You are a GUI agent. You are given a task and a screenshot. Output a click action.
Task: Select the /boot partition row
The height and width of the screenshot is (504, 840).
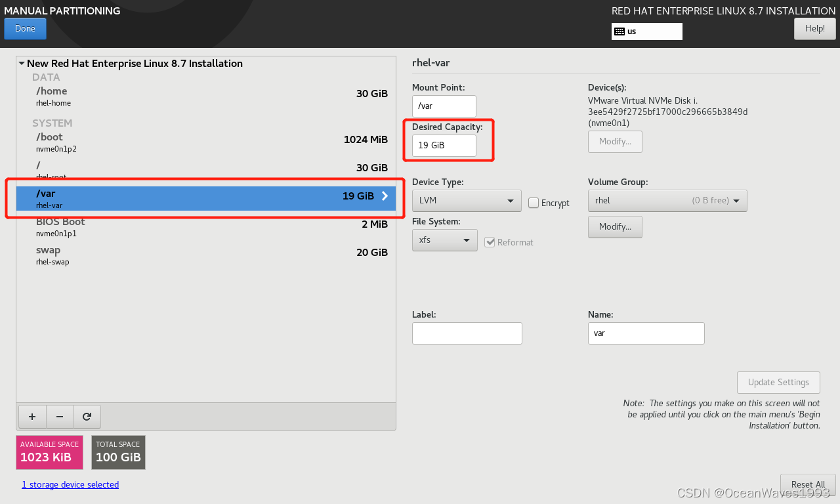coord(206,142)
